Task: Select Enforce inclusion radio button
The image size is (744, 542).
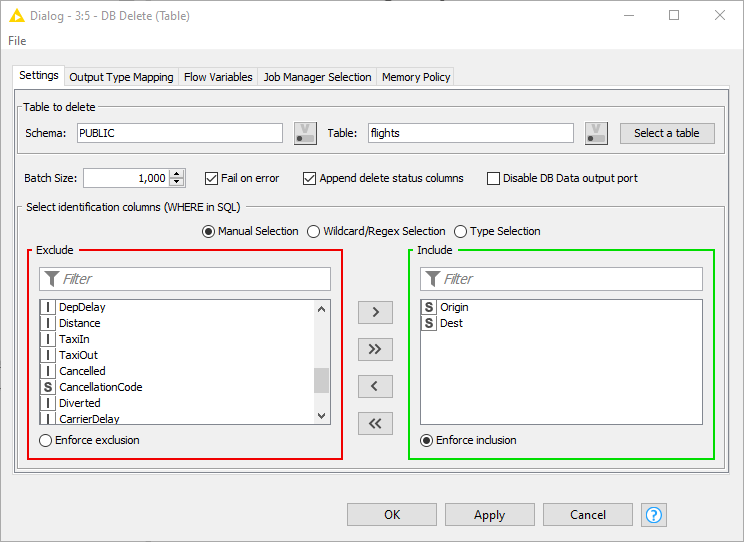Action: point(427,440)
